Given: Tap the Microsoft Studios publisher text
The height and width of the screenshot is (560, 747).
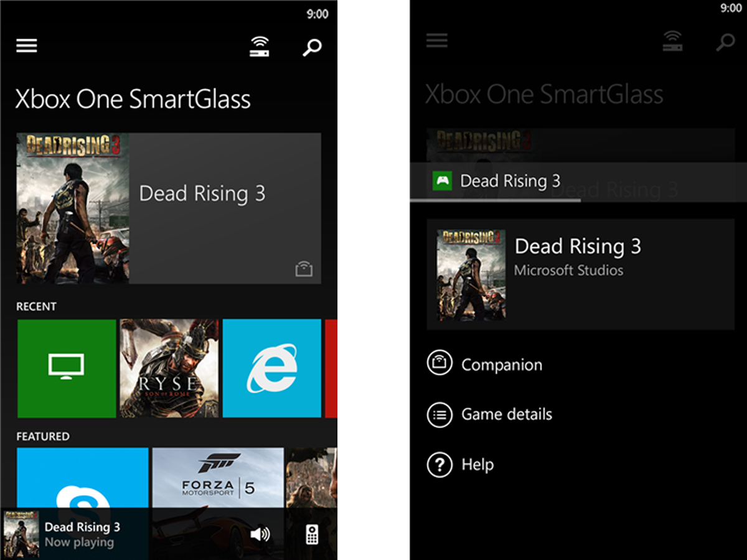Looking at the screenshot, I should (x=569, y=271).
